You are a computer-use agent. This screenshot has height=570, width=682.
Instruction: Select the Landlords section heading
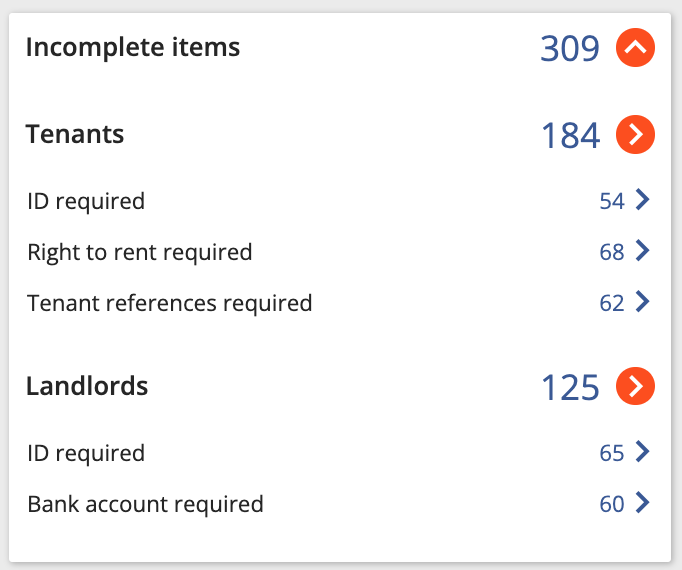click(x=87, y=386)
